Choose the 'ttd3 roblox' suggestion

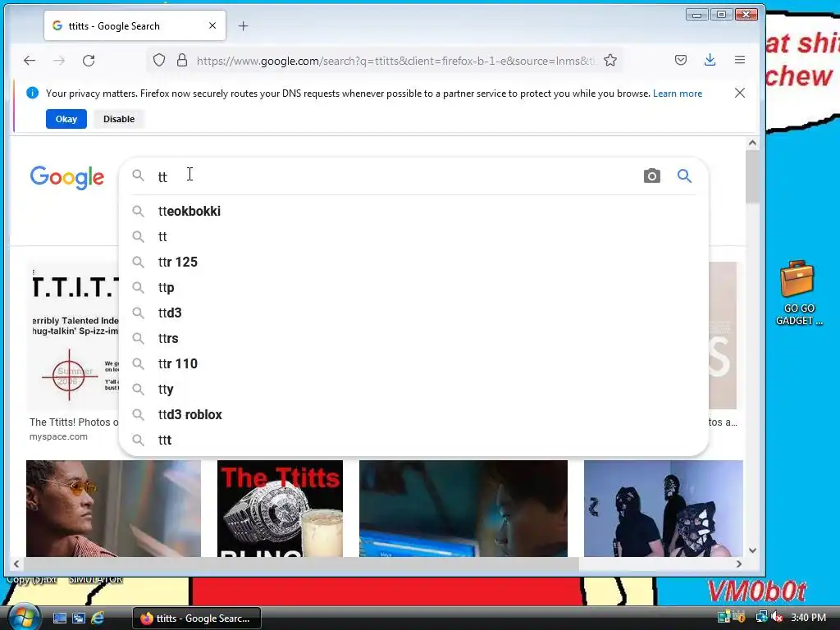[x=413, y=414]
